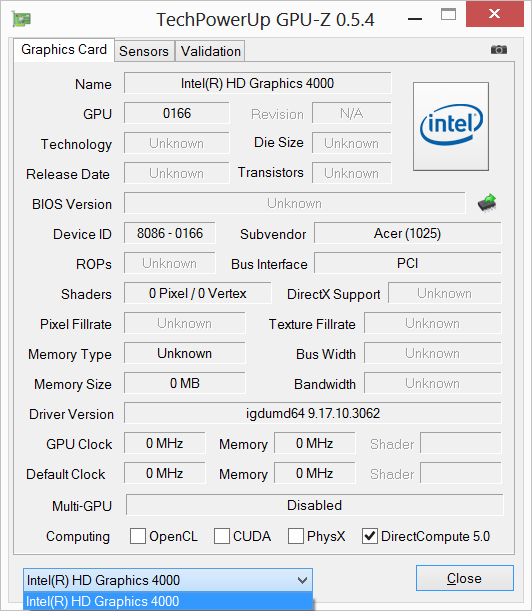The height and width of the screenshot is (611, 532).
Task: Select the Device ID field 8086 - 0166
Action: (x=170, y=233)
